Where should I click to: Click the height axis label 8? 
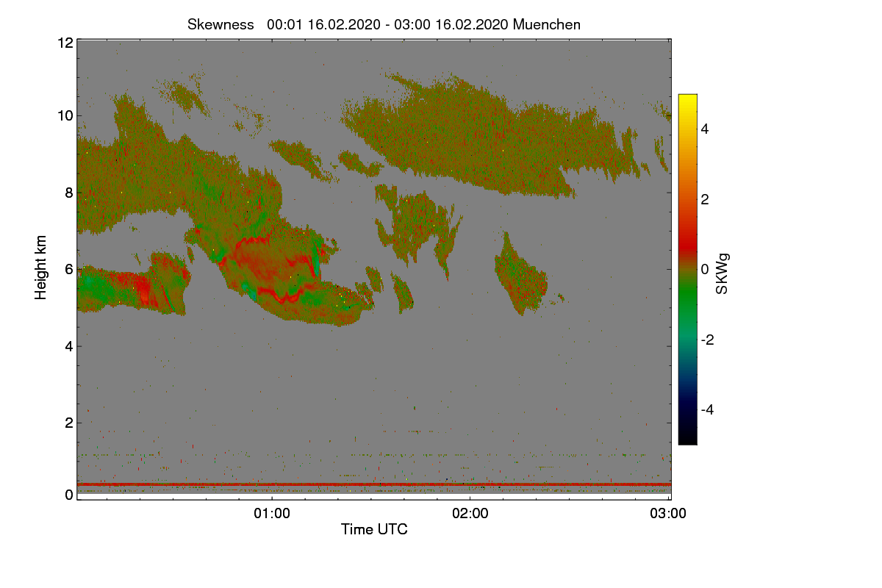[69, 193]
